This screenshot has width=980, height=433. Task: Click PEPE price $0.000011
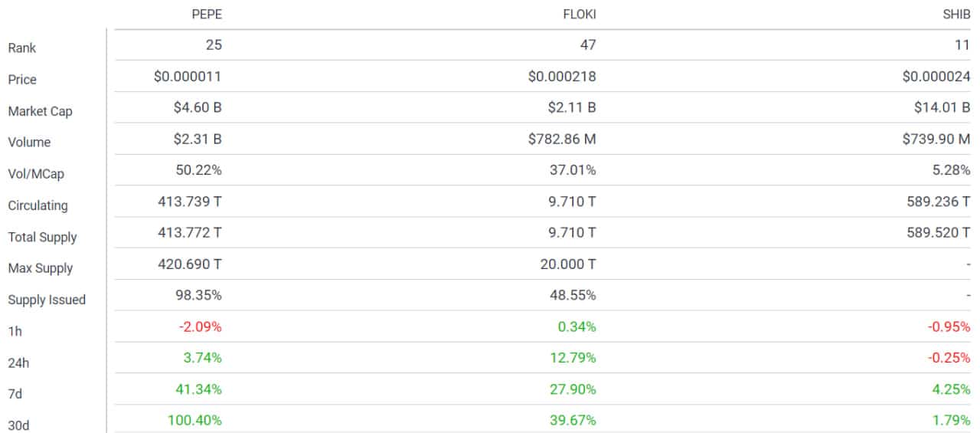pyautogui.click(x=188, y=76)
